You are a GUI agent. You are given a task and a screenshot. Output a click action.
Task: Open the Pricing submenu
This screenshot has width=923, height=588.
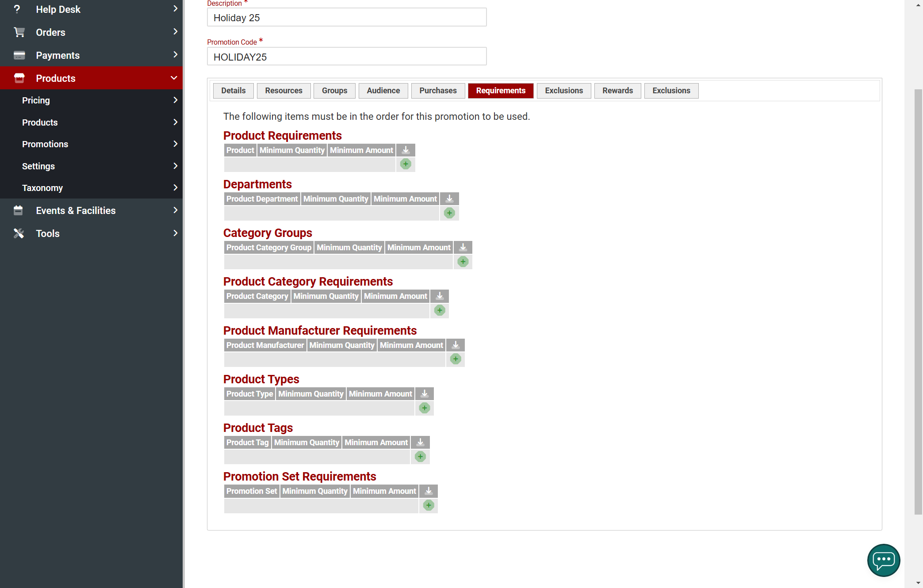coord(91,100)
